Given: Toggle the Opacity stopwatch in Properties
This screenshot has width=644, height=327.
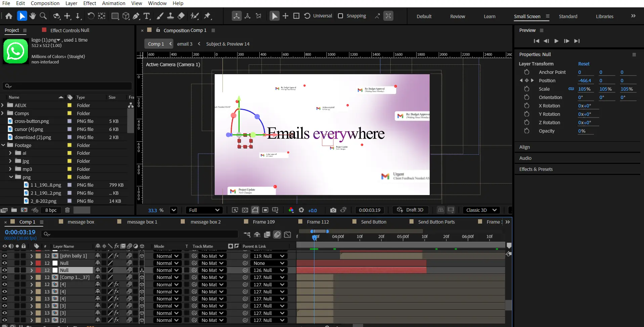Looking at the screenshot, I should pyautogui.click(x=526, y=131).
